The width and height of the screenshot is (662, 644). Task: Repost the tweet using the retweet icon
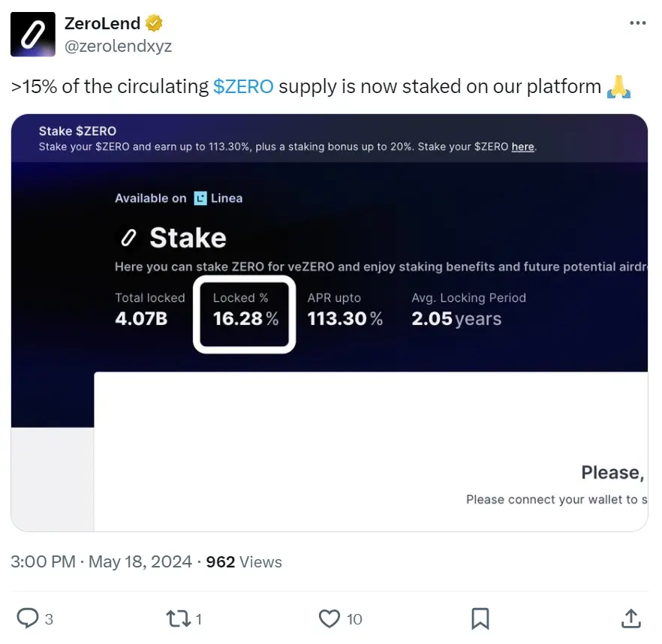[178, 618]
